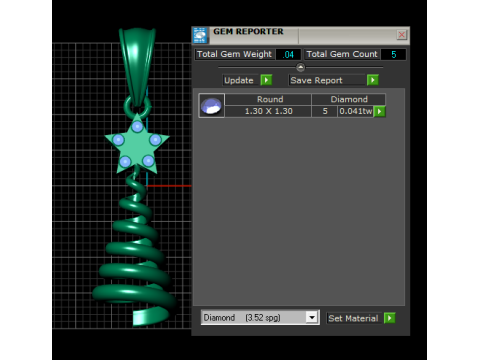
Task: Open the Diamond (3.52 spg) material dropdown
Action: (312, 317)
